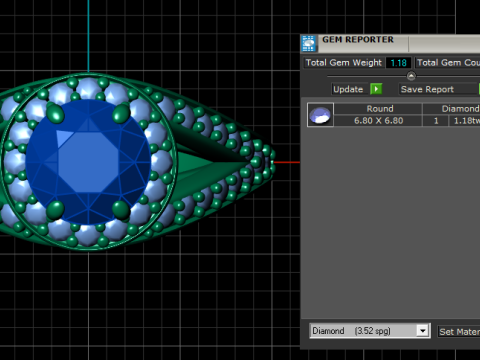Click the Set Material button

[459, 332]
